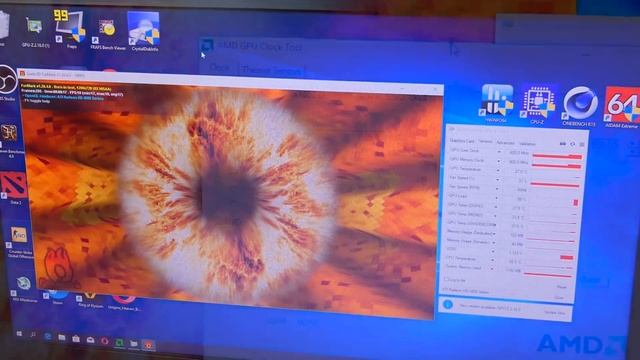Image resolution: width=640 pixels, height=360 pixels.
Task: Open Mail app from taskbar
Action: (x=90, y=340)
